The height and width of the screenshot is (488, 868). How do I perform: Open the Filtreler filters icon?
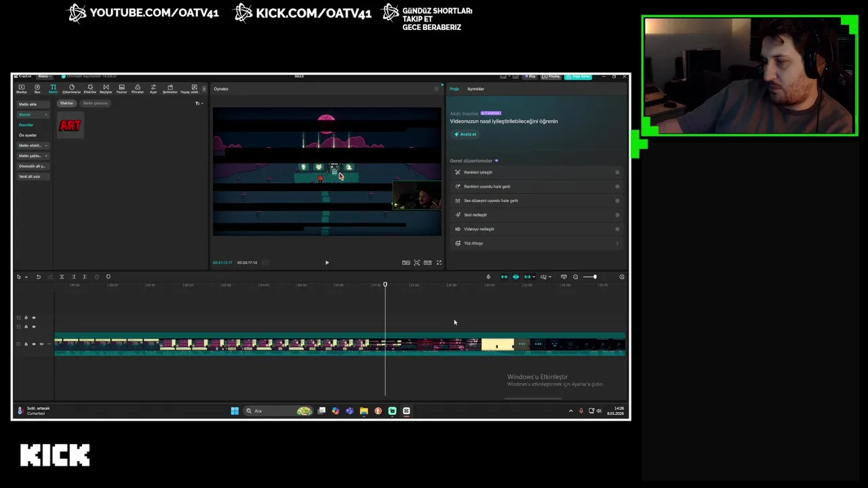(x=138, y=87)
